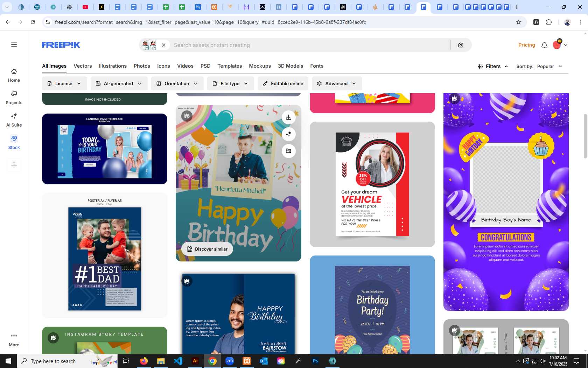Viewport: 588px width, 368px height.
Task: Switch to Illustrations tab
Action: (x=113, y=66)
